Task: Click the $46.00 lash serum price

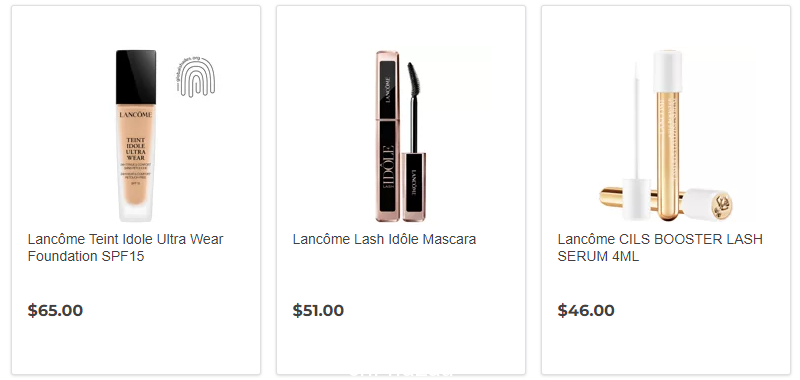Action: coord(586,310)
